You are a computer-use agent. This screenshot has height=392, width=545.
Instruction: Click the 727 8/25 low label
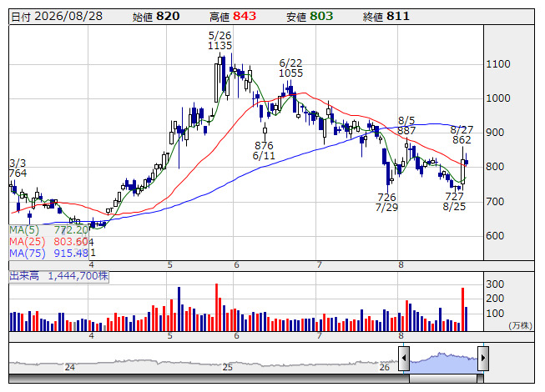[454, 202]
